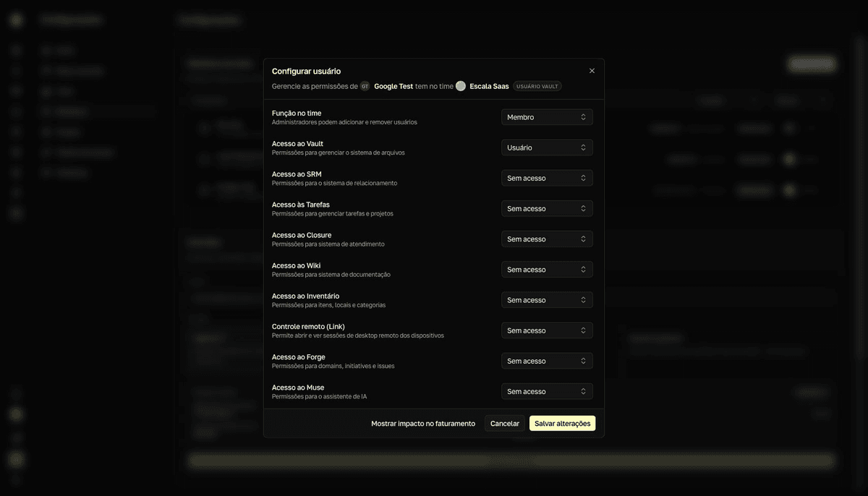
Task: Click the Função no time label
Action: coord(297,113)
